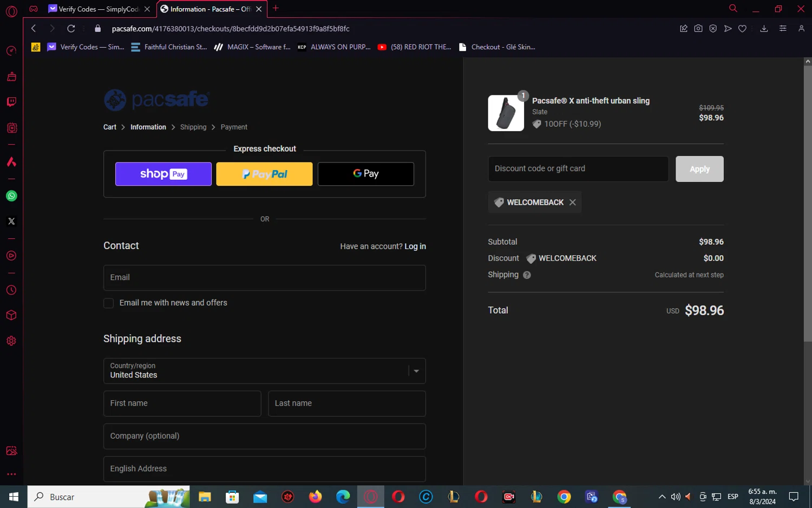Open Chrome from the taskbar
The width and height of the screenshot is (812, 508).
pyautogui.click(x=564, y=497)
